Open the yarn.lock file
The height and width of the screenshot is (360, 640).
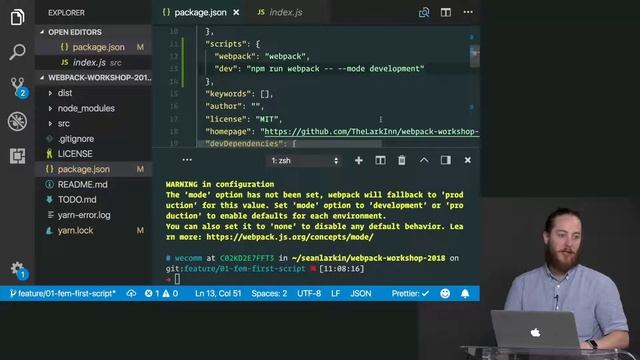93,231
